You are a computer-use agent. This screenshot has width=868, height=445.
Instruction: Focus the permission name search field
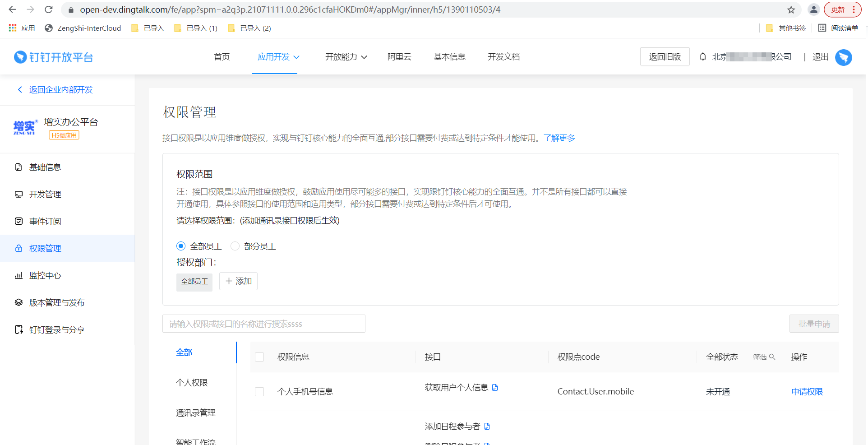click(x=263, y=324)
